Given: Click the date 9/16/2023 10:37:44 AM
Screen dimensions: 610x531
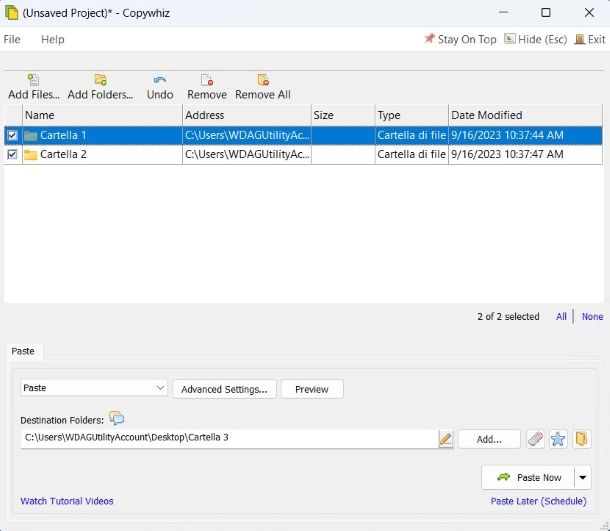Looking at the screenshot, I should point(507,135).
